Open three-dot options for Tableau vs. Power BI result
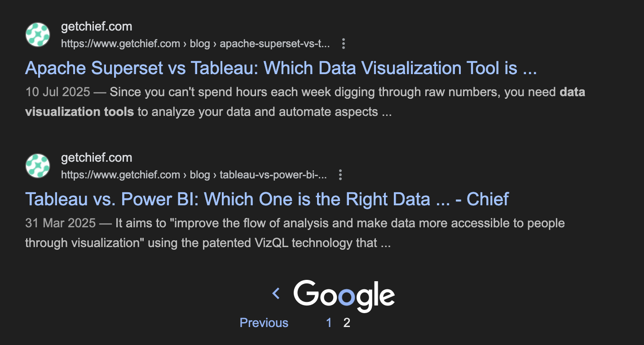 tap(340, 175)
